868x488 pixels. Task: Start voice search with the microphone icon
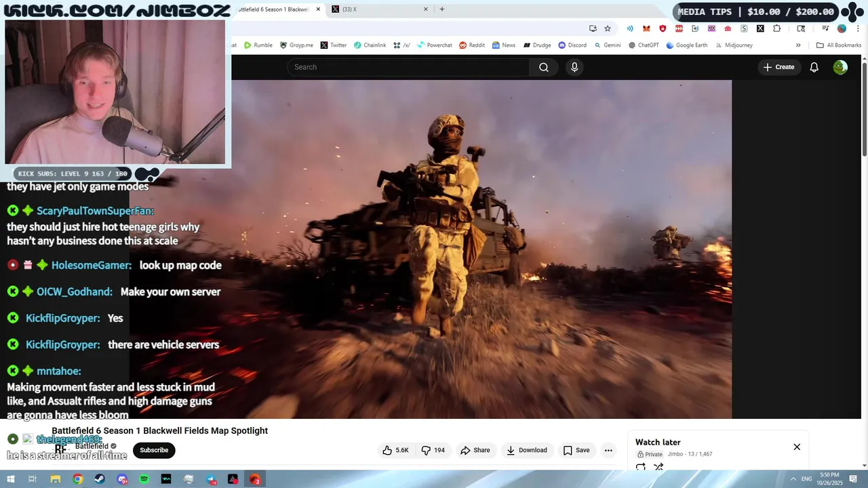tap(574, 67)
